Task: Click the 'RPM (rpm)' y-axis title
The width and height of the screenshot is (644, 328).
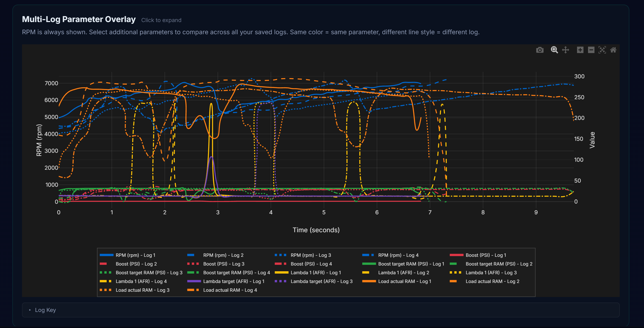Action: tap(39, 140)
